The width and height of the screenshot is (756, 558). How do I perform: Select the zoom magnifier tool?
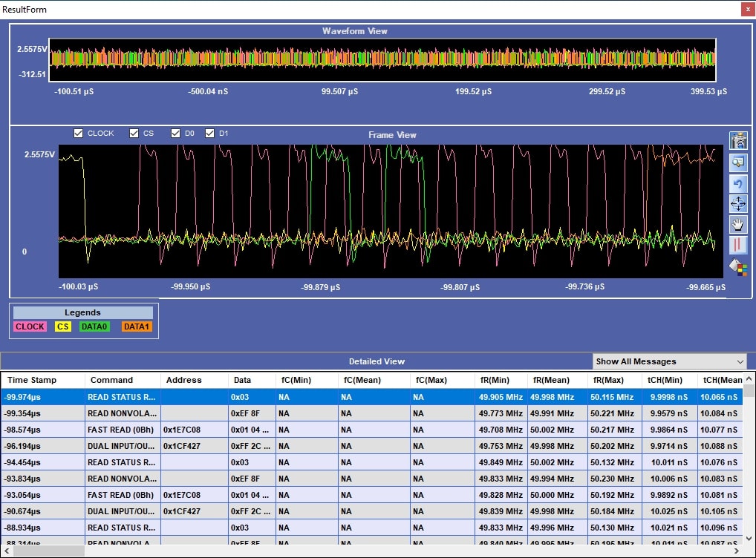[x=738, y=163]
